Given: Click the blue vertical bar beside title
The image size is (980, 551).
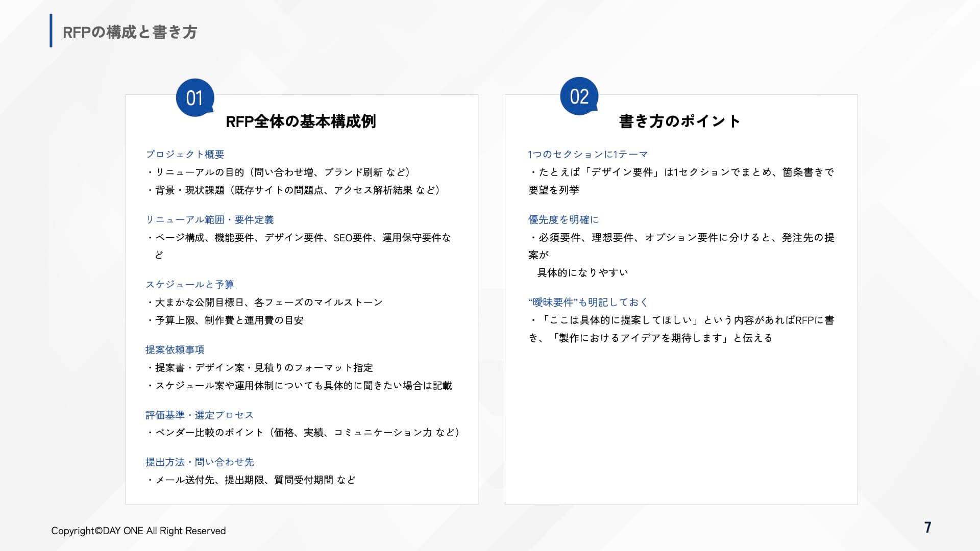Looking at the screenshot, I should pos(51,31).
